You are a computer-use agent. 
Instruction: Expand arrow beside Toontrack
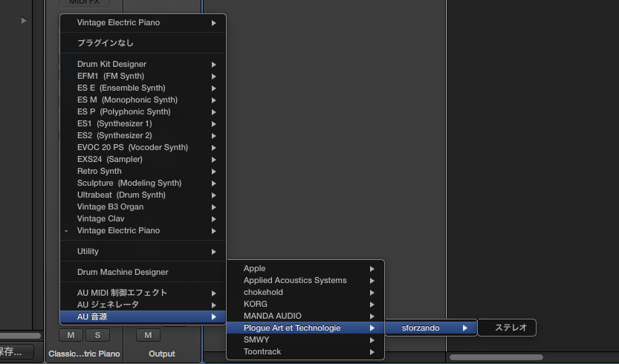pyautogui.click(x=372, y=352)
